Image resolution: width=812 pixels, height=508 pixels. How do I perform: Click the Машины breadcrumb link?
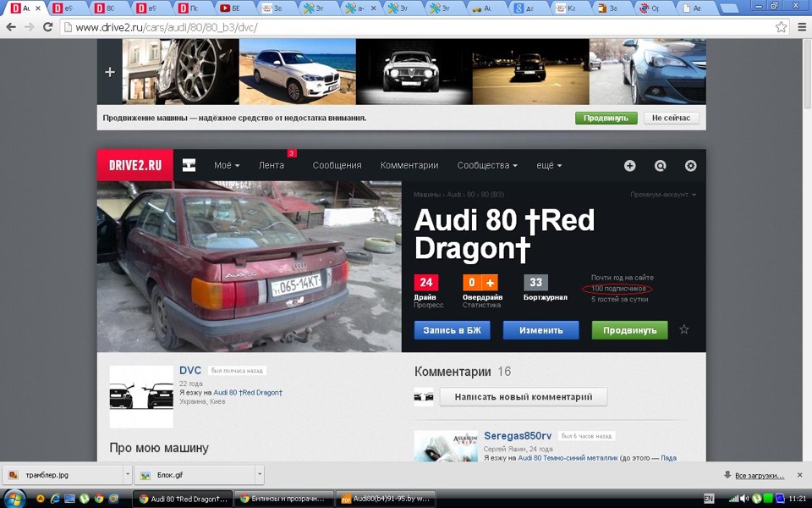click(427, 195)
